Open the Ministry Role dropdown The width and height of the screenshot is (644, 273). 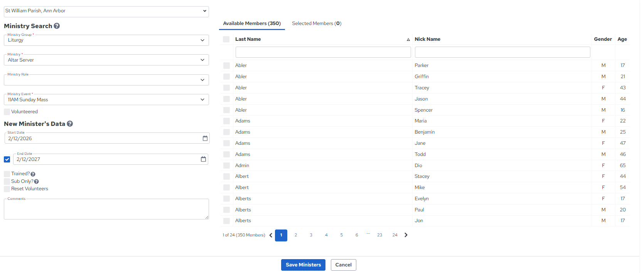pyautogui.click(x=106, y=80)
